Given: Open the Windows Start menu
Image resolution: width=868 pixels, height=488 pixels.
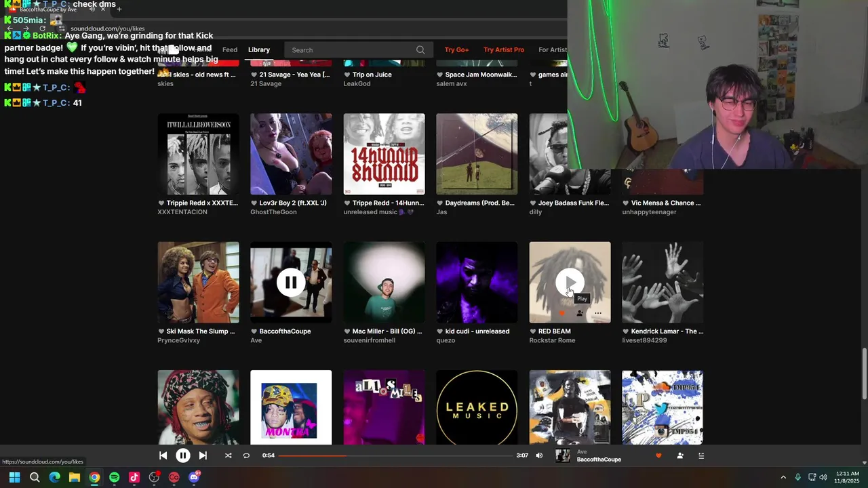Looking at the screenshot, I should (14, 477).
